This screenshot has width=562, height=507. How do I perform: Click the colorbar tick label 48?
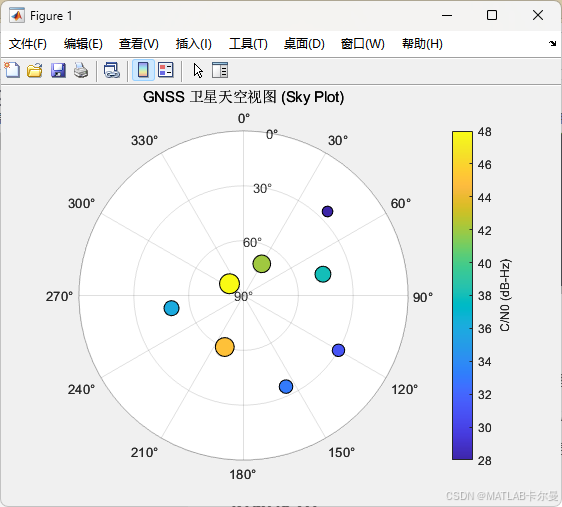[x=485, y=132]
